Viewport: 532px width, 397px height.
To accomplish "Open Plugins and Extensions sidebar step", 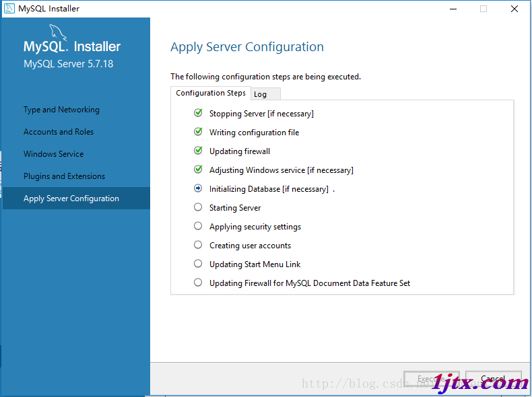I will (64, 176).
